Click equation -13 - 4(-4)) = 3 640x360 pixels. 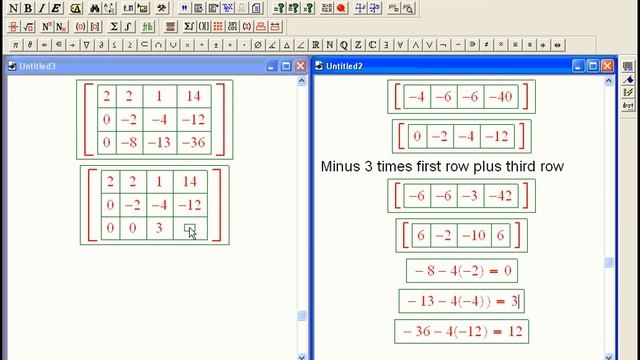click(462, 301)
